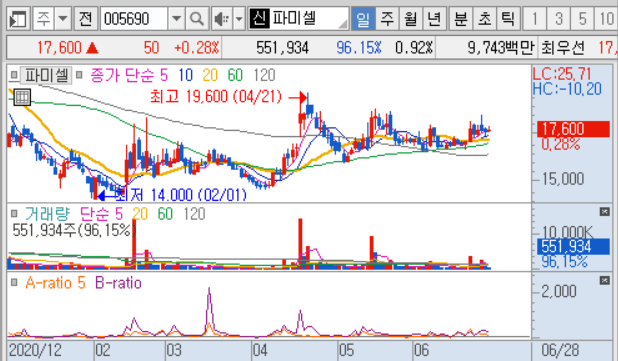Click current price 17,600

coord(59,48)
